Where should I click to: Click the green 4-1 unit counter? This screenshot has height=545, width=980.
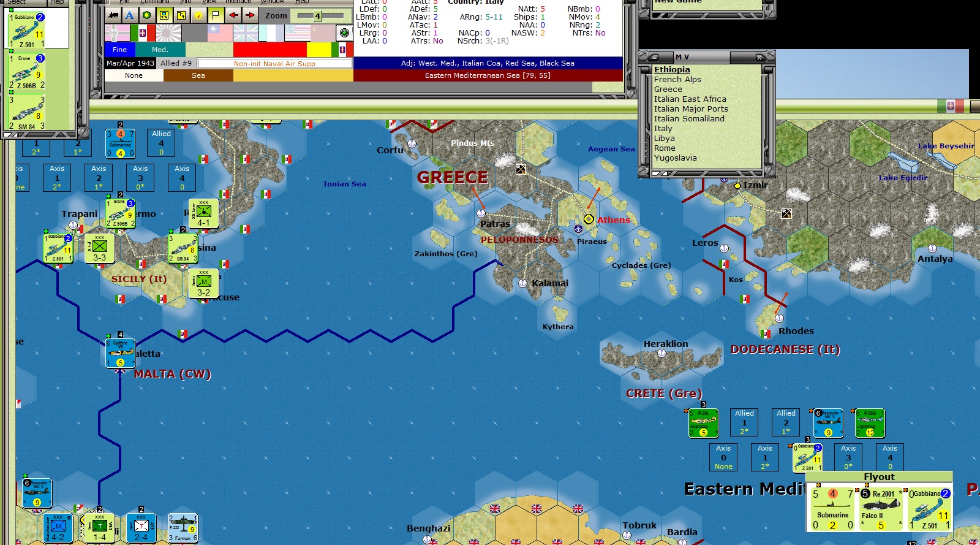click(203, 214)
